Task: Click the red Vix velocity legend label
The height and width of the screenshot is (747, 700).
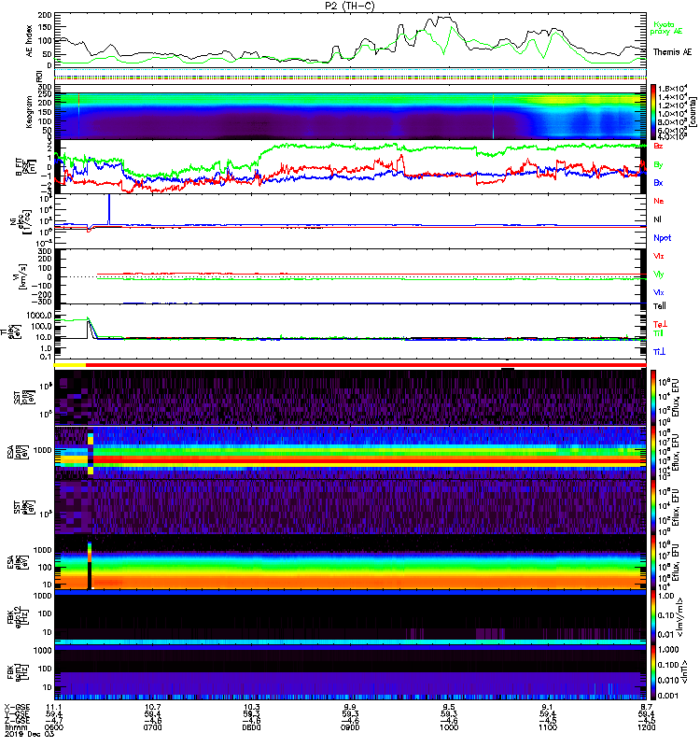Action: (659, 256)
